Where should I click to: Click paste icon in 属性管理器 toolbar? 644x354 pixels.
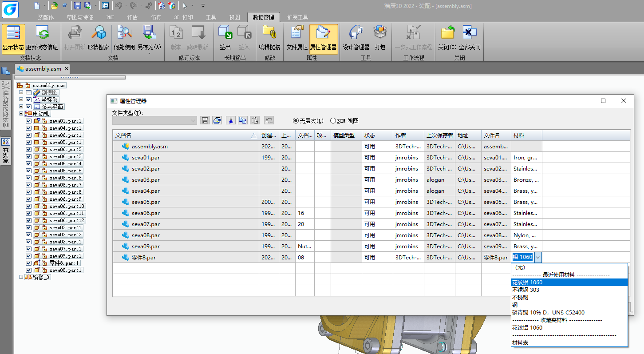pyautogui.click(x=255, y=120)
